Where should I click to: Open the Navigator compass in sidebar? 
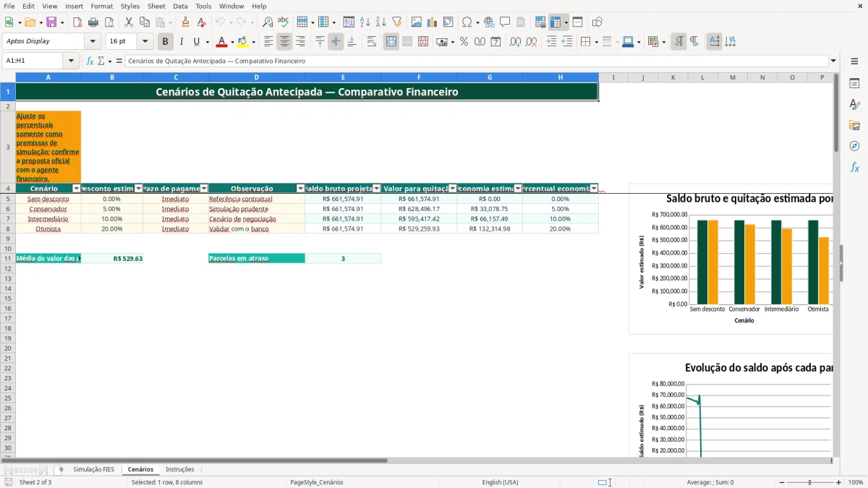tap(854, 146)
